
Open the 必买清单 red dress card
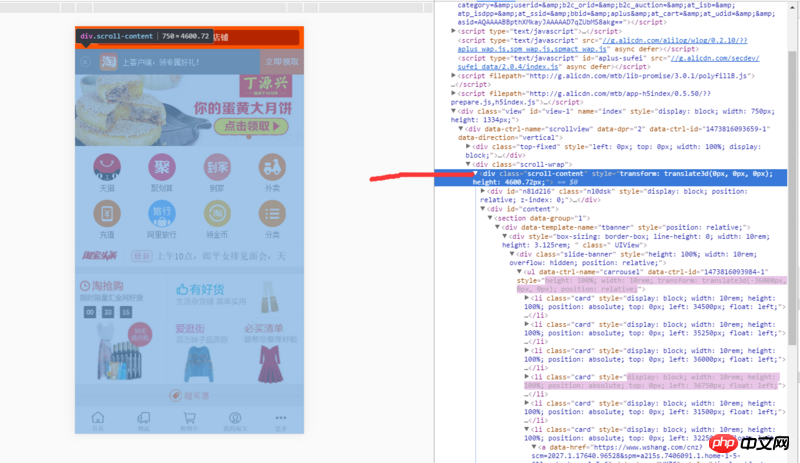270,352
